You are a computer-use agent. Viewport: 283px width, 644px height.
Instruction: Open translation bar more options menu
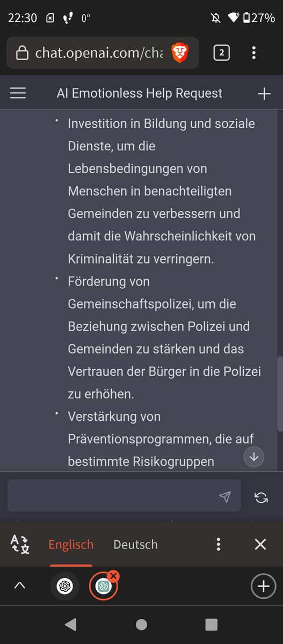pyautogui.click(x=218, y=544)
